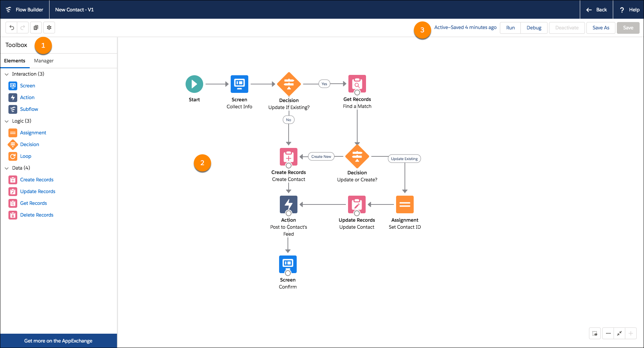Click the Debug button
This screenshot has width=644, height=348.
point(534,28)
